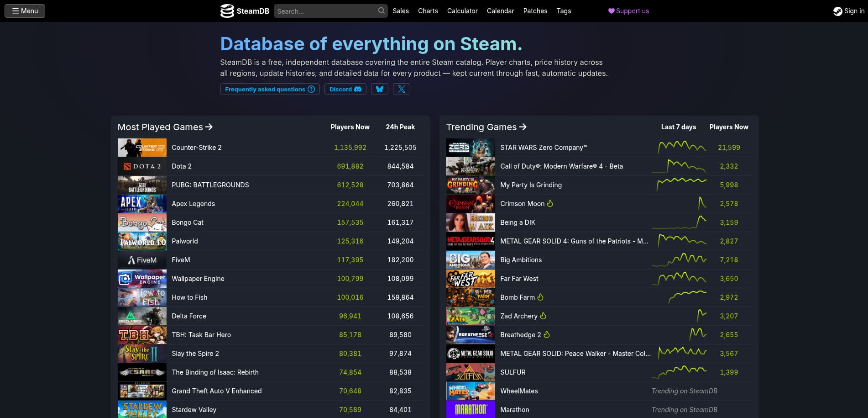Click the Steam icon beside Sign in
The image size is (868, 418).
[x=837, y=11]
